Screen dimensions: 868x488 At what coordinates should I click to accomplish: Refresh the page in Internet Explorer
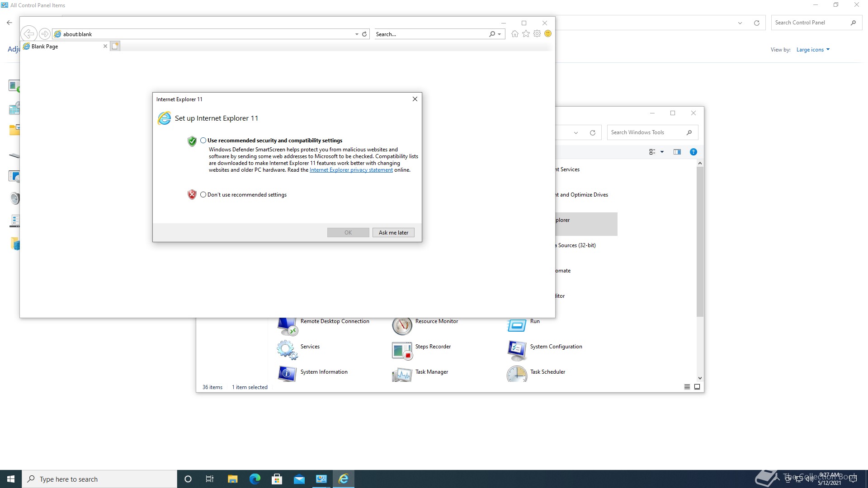[364, 34]
